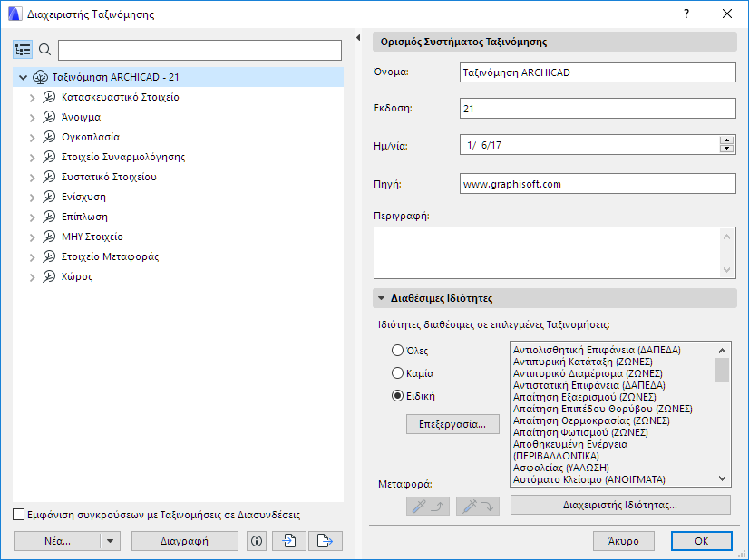Image resolution: width=749 pixels, height=560 pixels.
Task: Click the search magnifier icon
Action: 45,49
